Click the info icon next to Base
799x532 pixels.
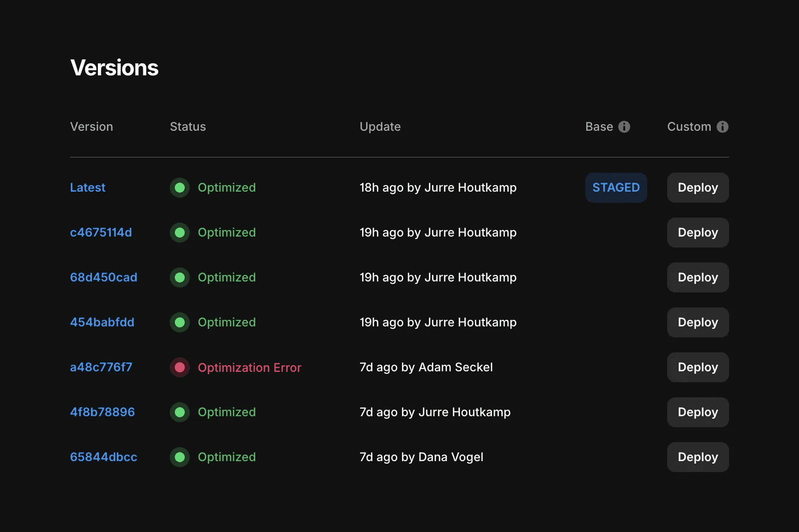(x=624, y=127)
